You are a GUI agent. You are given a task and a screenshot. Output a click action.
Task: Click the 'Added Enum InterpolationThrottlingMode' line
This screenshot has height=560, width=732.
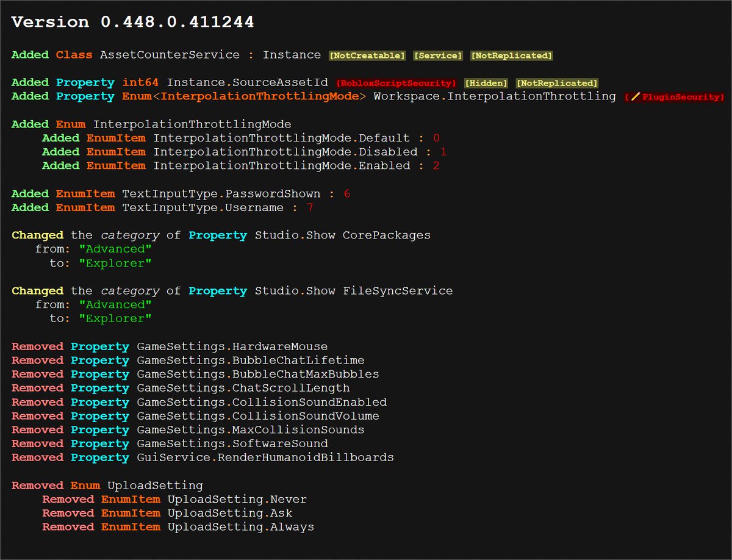tap(151, 124)
